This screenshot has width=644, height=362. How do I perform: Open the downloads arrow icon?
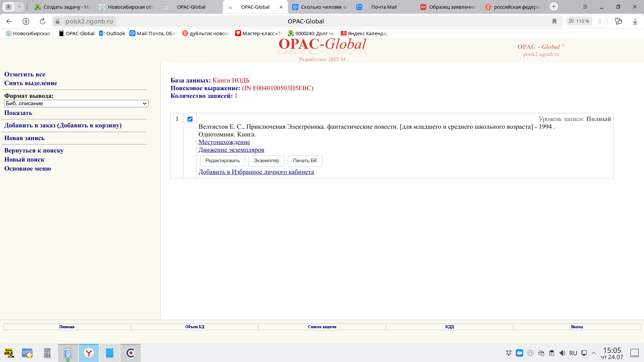click(635, 21)
